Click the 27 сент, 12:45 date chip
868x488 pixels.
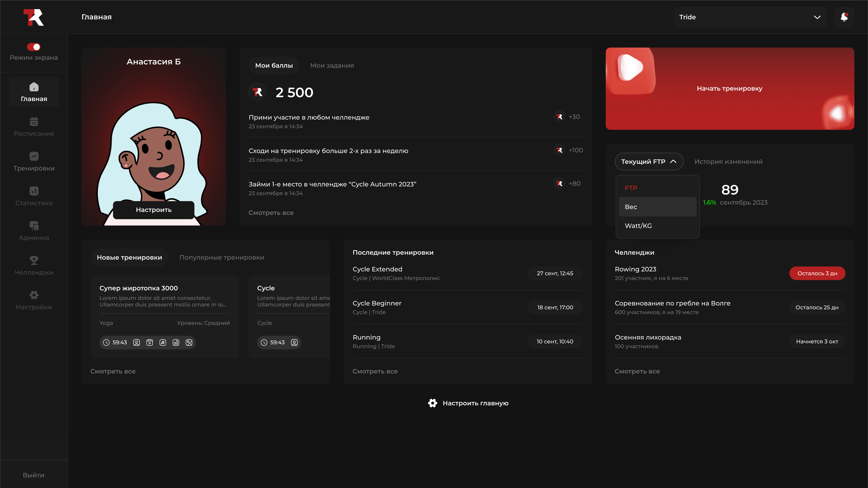(x=555, y=274)
